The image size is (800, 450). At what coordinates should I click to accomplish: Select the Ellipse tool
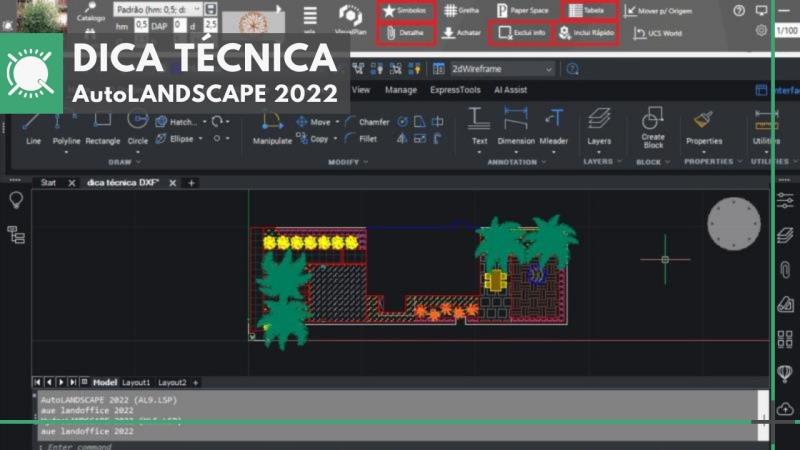tap(174, 138)
